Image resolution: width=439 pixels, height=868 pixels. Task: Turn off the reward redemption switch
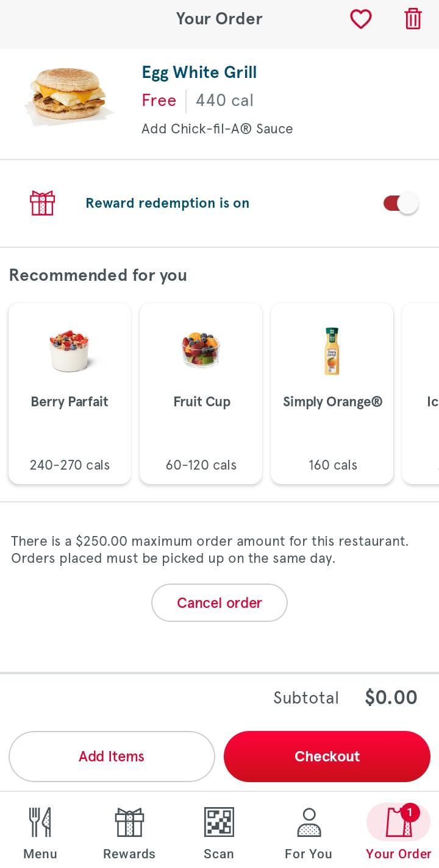coord(401,203)
